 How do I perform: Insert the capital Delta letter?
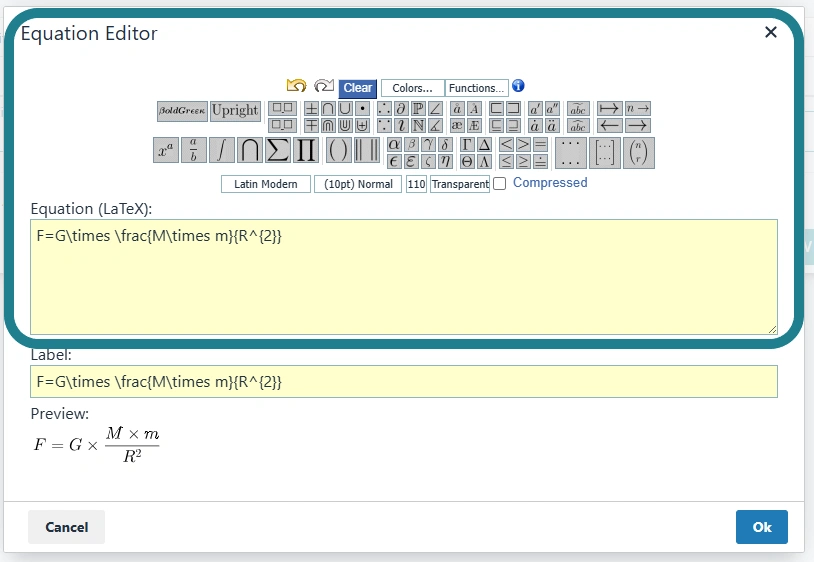point(484,144)
